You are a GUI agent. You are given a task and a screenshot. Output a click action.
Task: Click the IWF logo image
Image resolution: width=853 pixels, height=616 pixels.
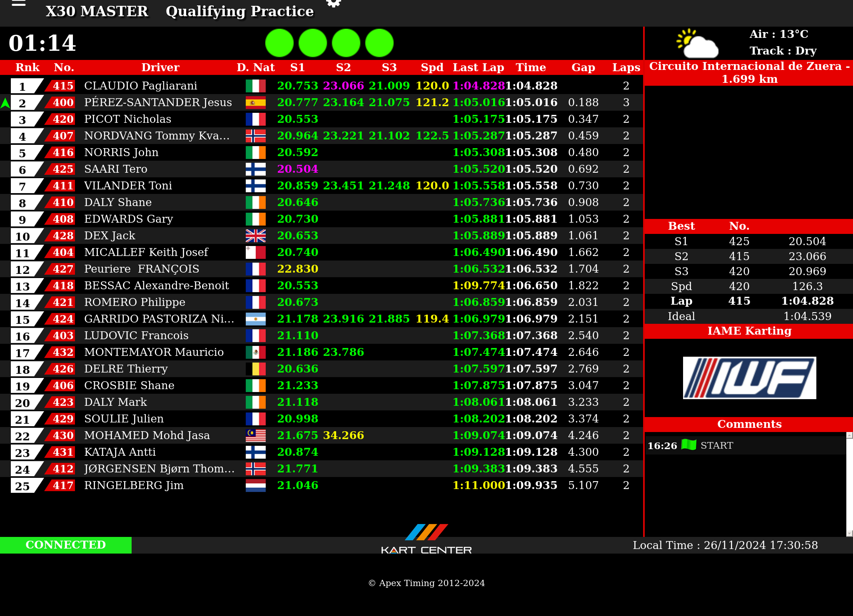749,378
